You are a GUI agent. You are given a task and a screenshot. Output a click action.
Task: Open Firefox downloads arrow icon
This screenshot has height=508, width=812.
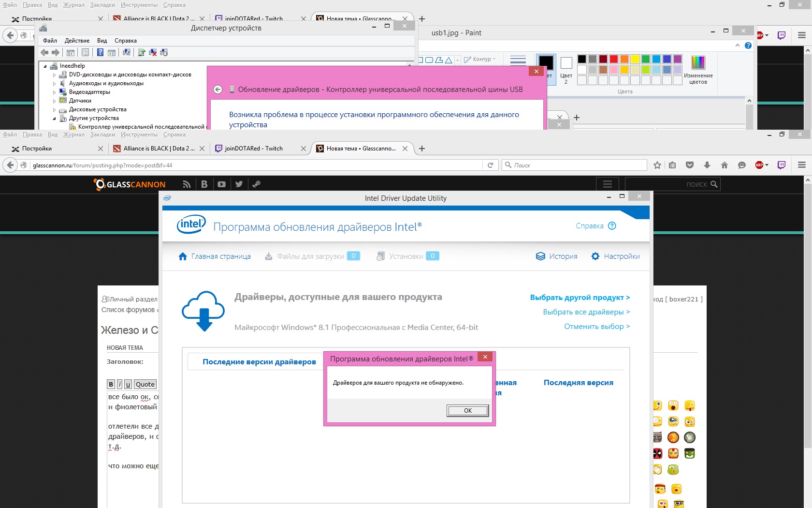point(707,165)
